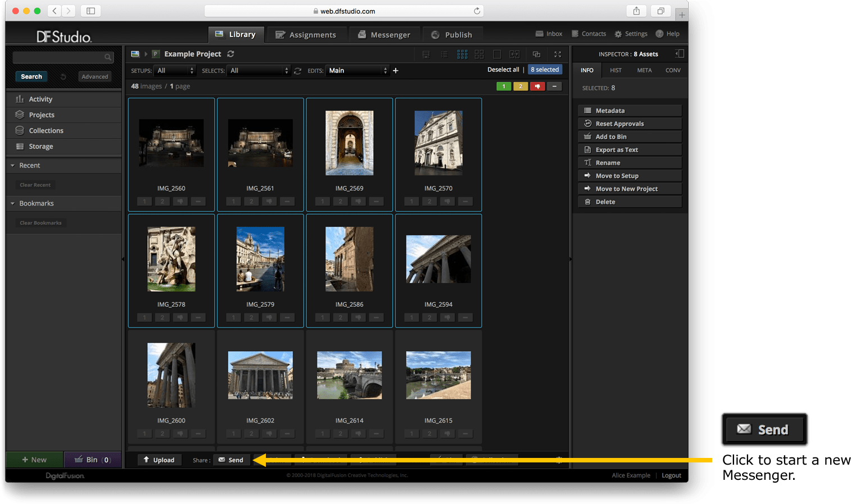
Task: Select the IMG_2602 thumbnail
Action: coord(260,375)
